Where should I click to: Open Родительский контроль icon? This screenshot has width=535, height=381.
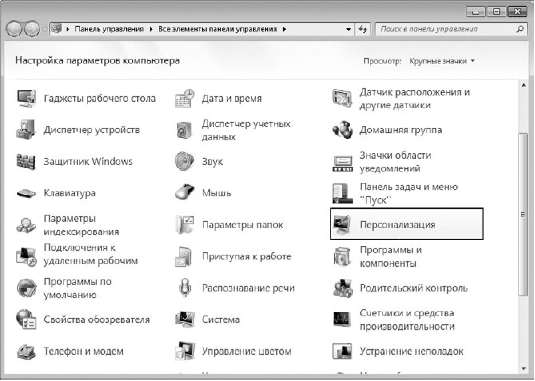coord(343,288)
